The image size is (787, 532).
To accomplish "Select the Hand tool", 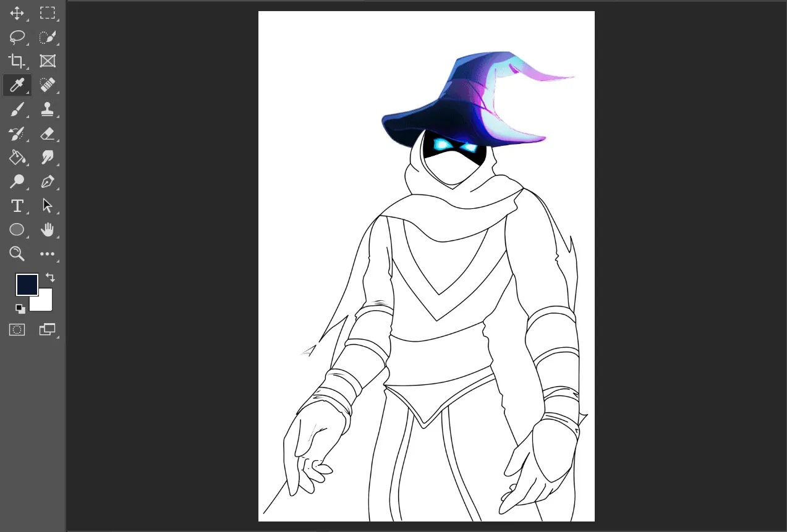I will coord(48,230).
